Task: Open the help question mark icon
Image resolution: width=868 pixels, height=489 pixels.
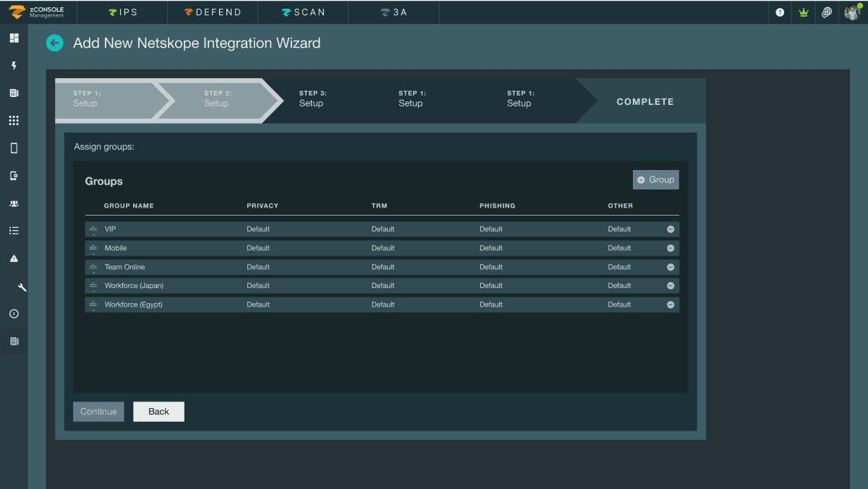Action: pos(779,12)
